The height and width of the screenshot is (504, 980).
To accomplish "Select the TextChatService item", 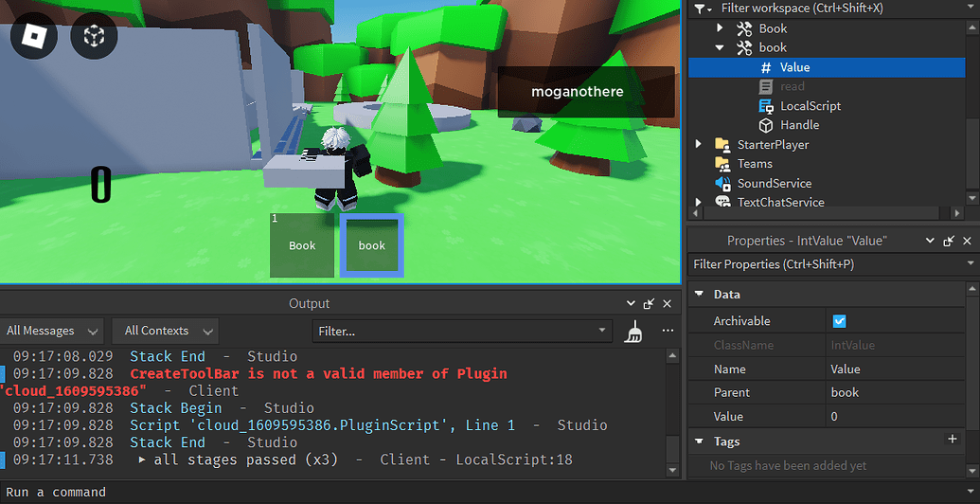I will coord(780,202).
